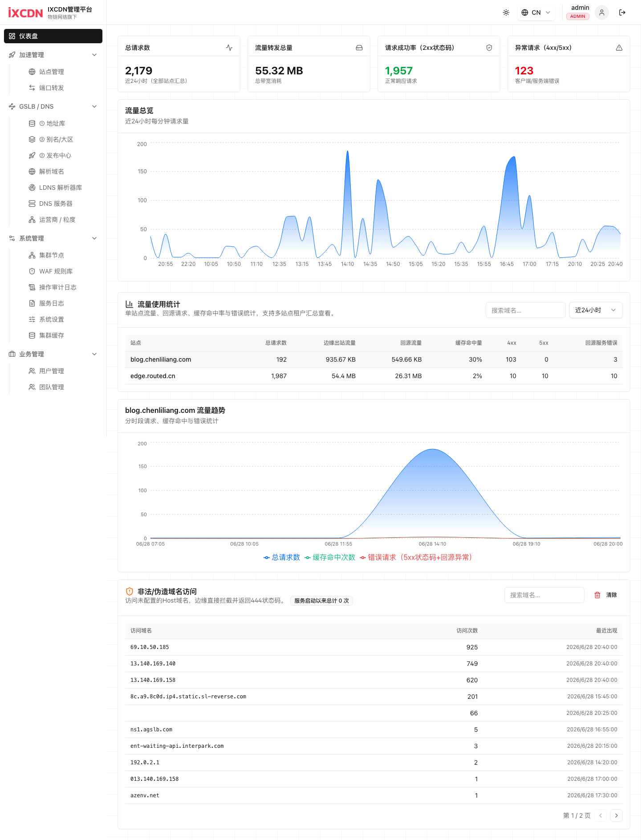Toggle the 缓存命中次数 legend series
This screenshot has width=641, height=840.
pos(330,557)
